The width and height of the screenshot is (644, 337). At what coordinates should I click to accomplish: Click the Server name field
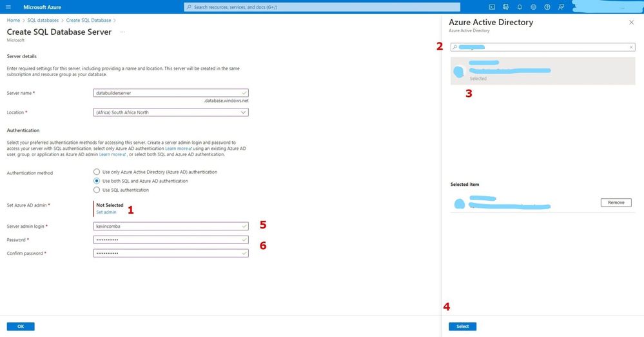point(171,93)
